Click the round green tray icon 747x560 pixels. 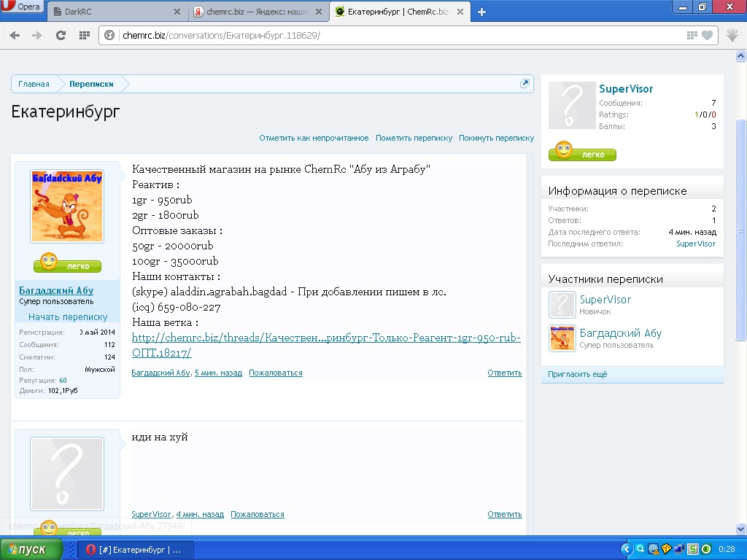pos(706,550)
